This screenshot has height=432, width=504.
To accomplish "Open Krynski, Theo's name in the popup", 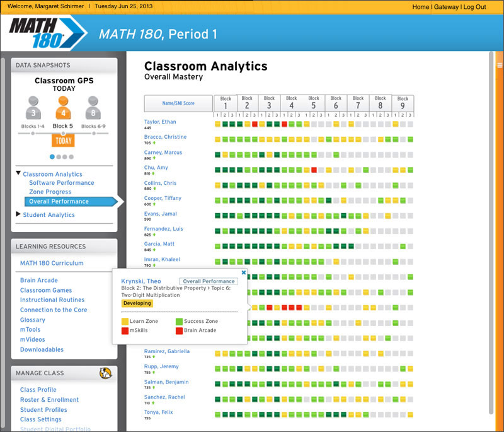I will click(x=140, y=281).
